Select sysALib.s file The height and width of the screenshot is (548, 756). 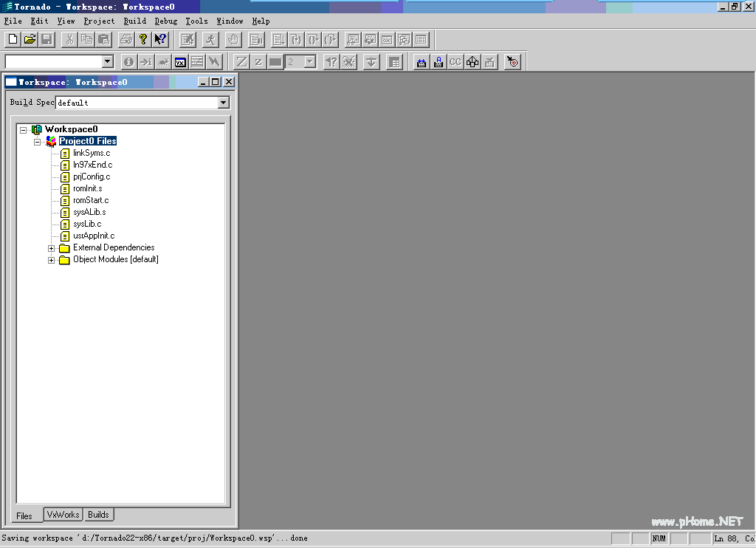89,212
